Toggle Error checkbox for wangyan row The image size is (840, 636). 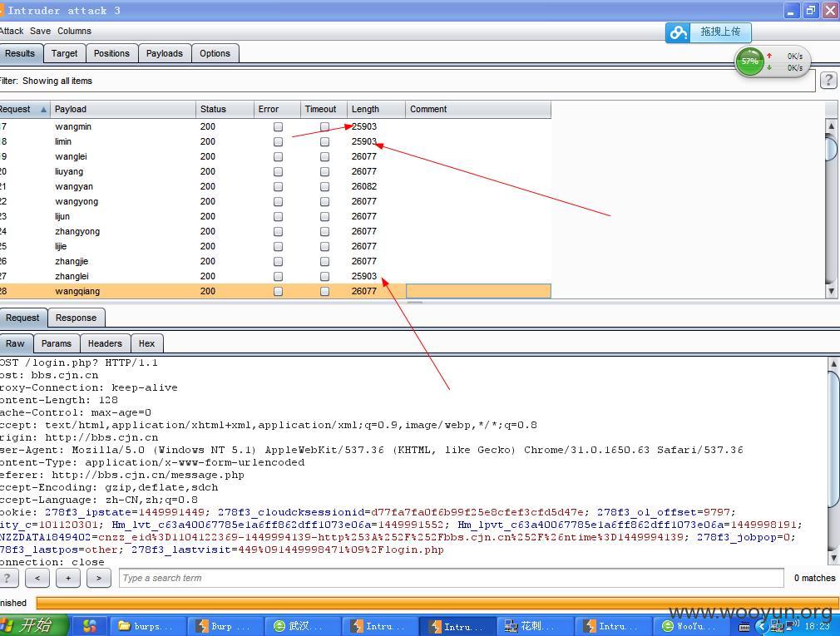click(278, 187)
